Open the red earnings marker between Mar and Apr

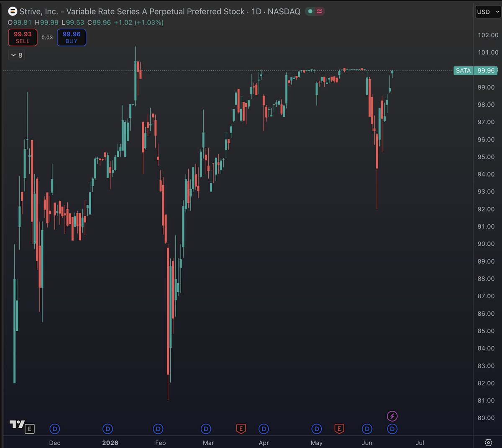coord(241,429)
